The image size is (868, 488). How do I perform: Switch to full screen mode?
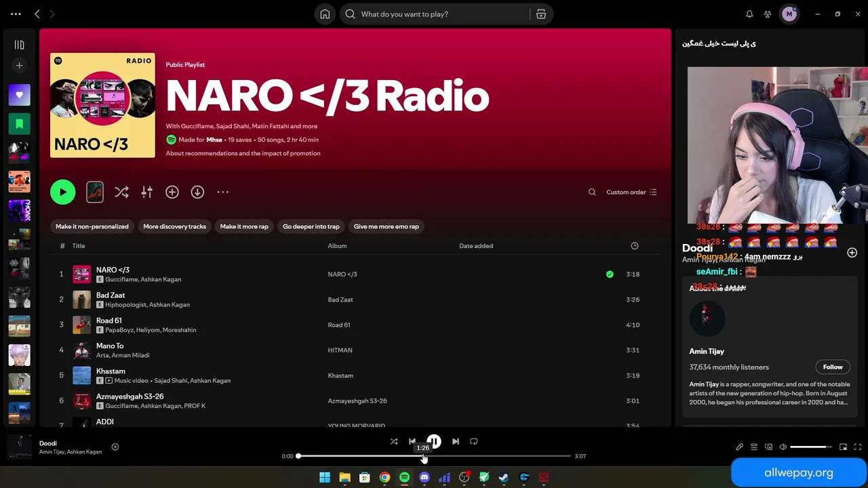[858, 447]
